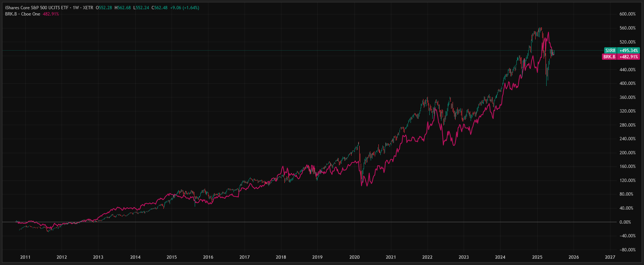
Task: Click the 600.00% price scale label
Action: tap(627, 14)
